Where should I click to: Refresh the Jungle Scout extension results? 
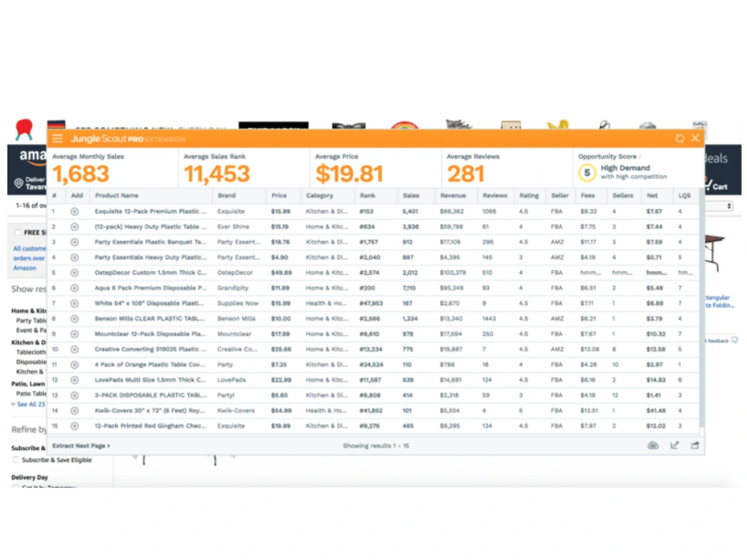point(680,139)
